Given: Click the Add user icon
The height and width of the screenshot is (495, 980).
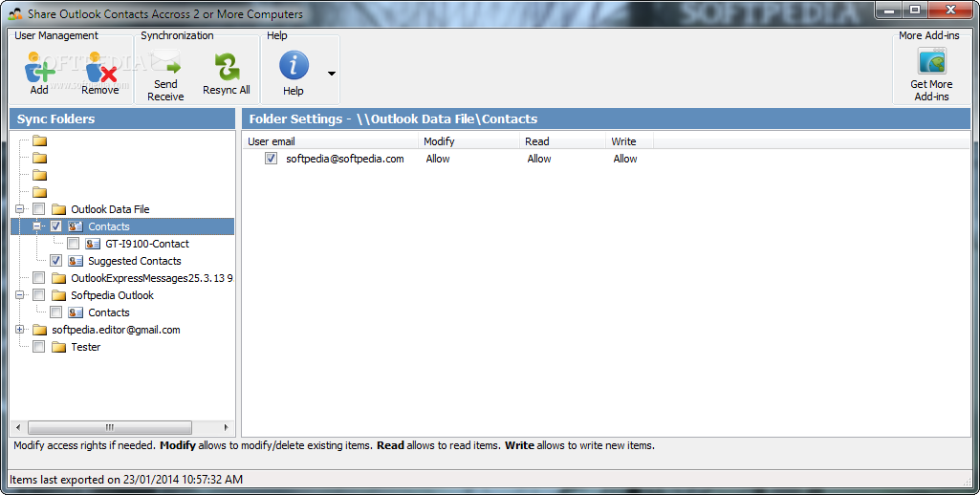Looking at the screenshot, I should pos(39,67).
